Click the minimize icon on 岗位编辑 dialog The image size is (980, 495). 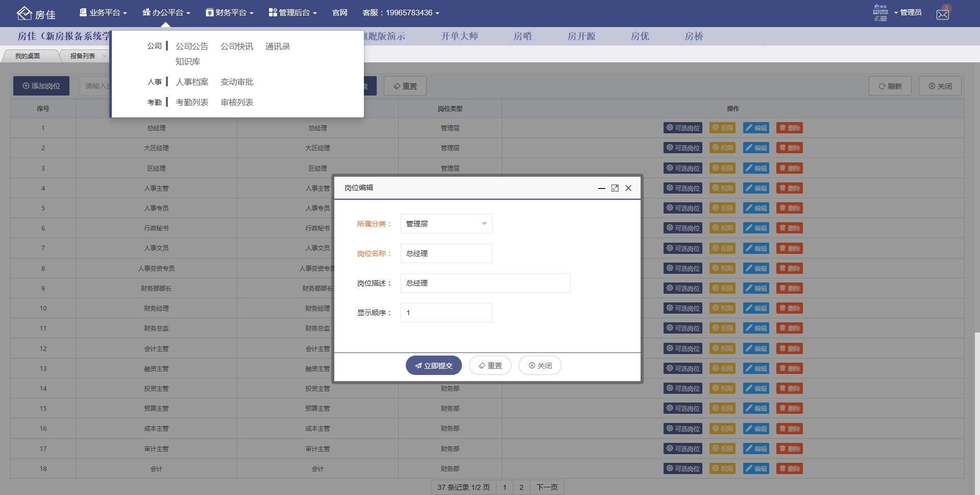(x=601, y=188)
